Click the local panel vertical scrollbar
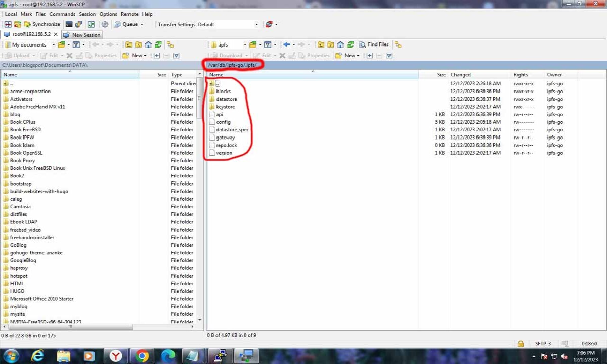 click(199, 197)
